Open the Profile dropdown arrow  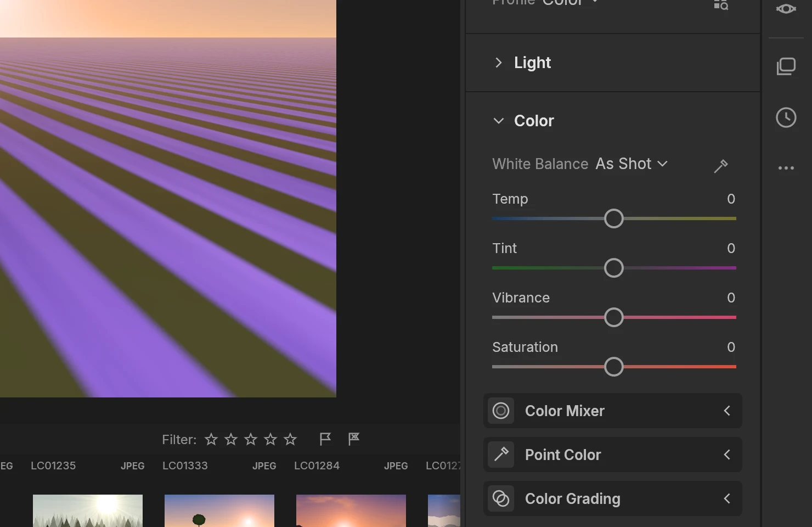click(x=595, y=2)
